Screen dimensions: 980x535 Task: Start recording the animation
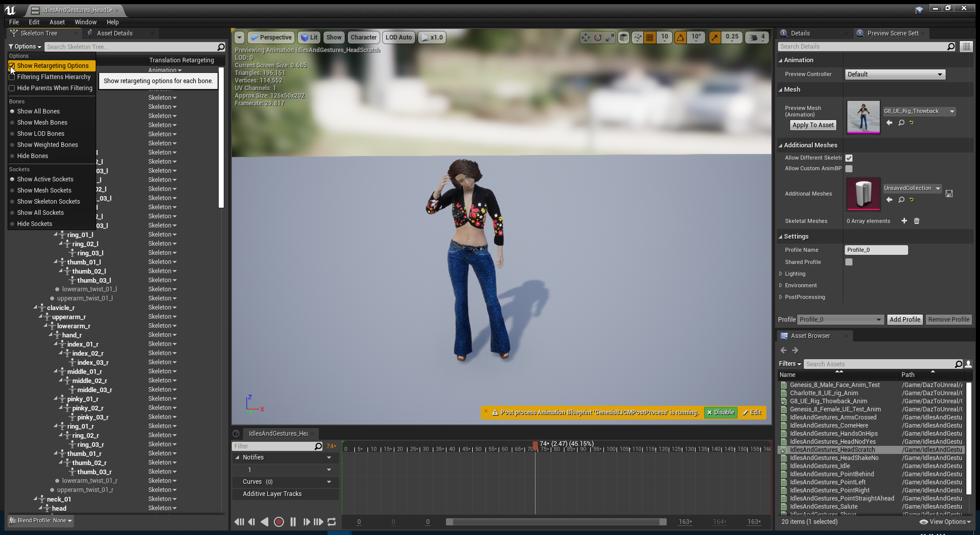[279, 522]
